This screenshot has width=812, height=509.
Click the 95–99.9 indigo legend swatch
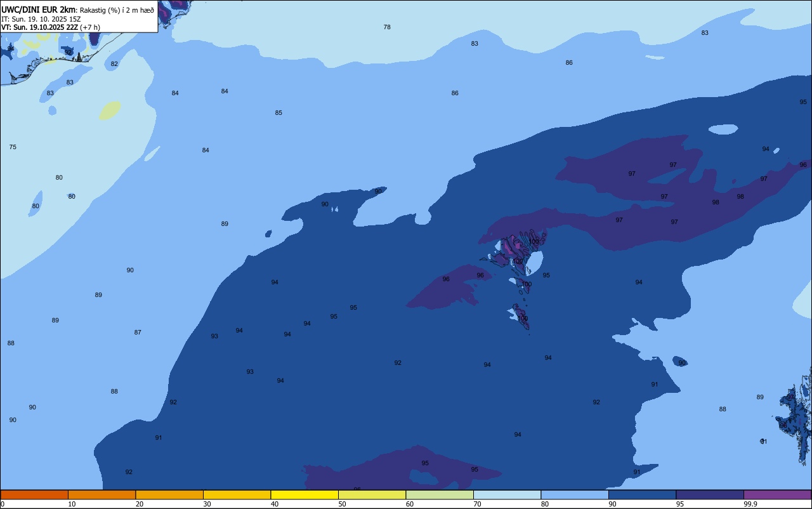(x=710, y=494)
